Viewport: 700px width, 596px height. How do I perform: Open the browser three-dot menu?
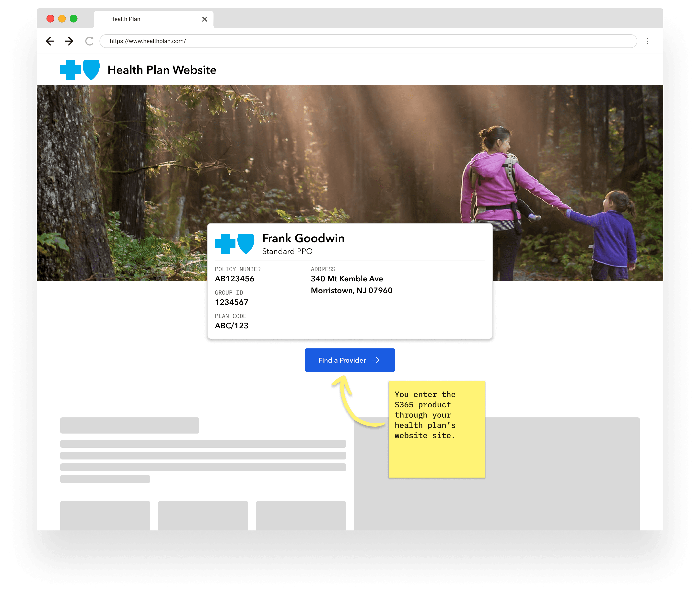point(647,41)
